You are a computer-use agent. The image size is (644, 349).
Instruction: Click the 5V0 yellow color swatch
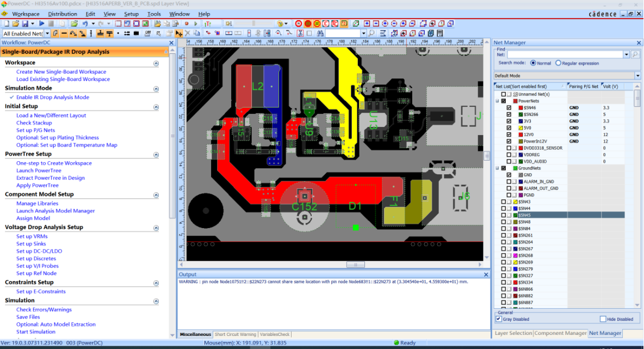coord(521,128)
